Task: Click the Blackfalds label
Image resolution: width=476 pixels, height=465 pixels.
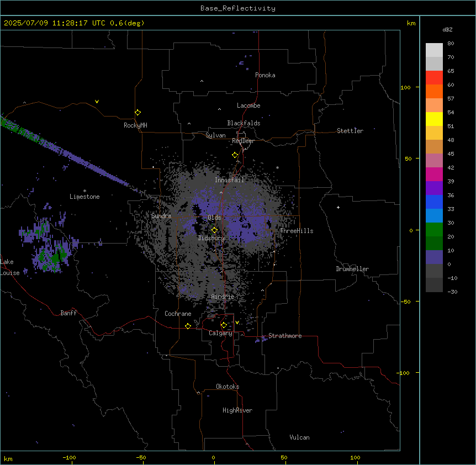Action: pyautogui.click(x=244, y=123)
